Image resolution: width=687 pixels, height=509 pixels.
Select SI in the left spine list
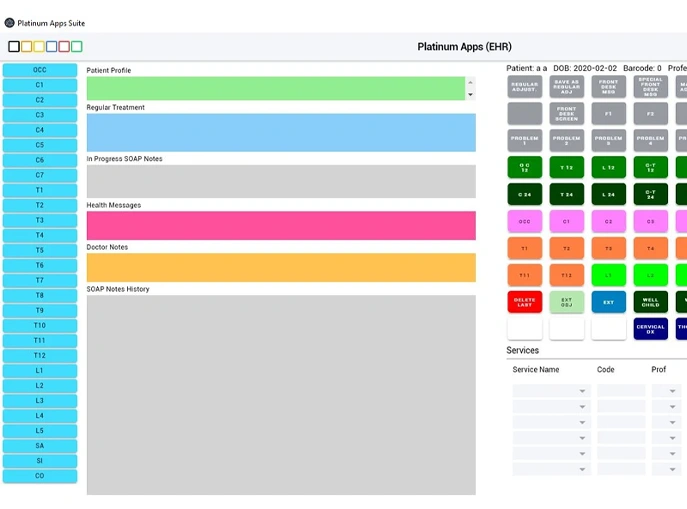coord(40,461)
